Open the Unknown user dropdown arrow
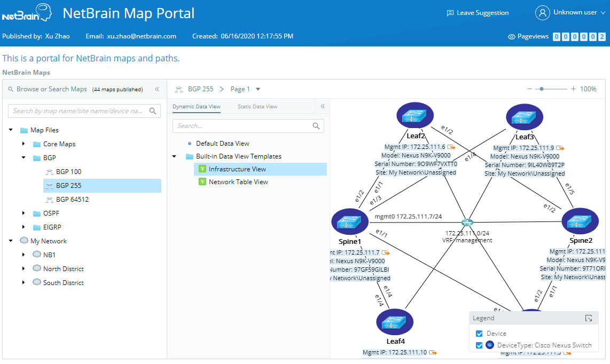Image resolution: width=610 pixels, height=364 pixels. (x=603, y=13)
